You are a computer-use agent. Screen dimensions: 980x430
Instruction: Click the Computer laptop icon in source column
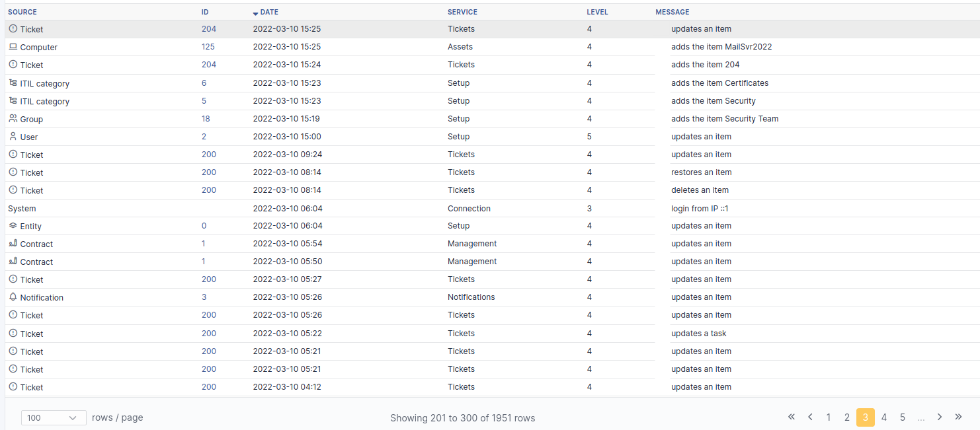pos(13,47)
